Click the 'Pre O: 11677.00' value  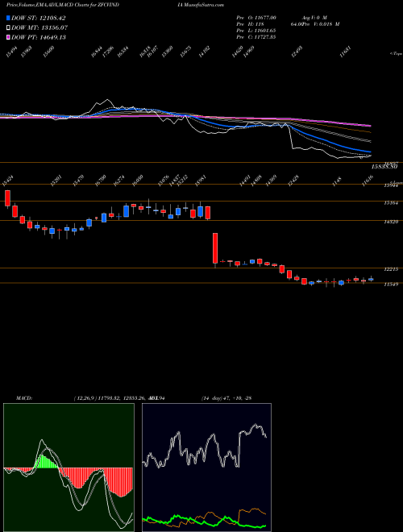(x=257, y=17)
